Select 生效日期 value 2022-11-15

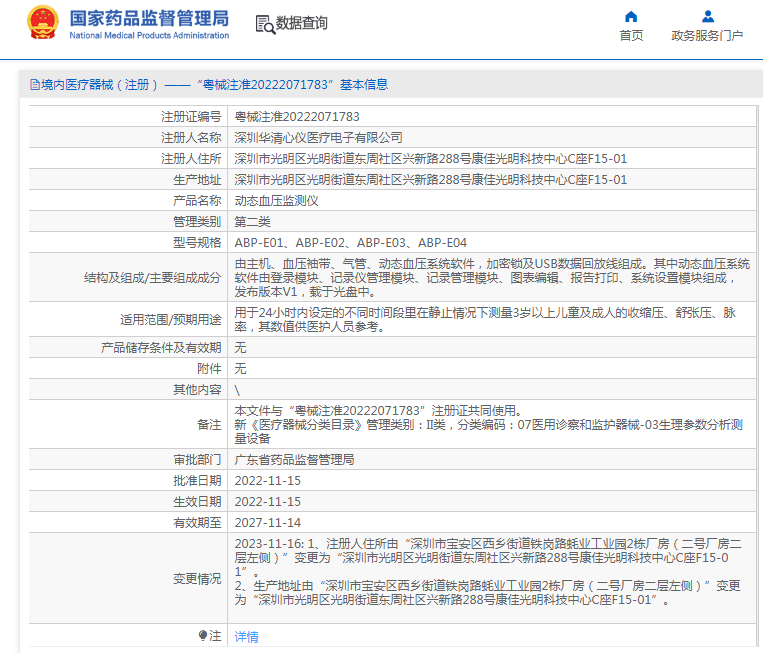pyautogui.click(x=268, y=501)
